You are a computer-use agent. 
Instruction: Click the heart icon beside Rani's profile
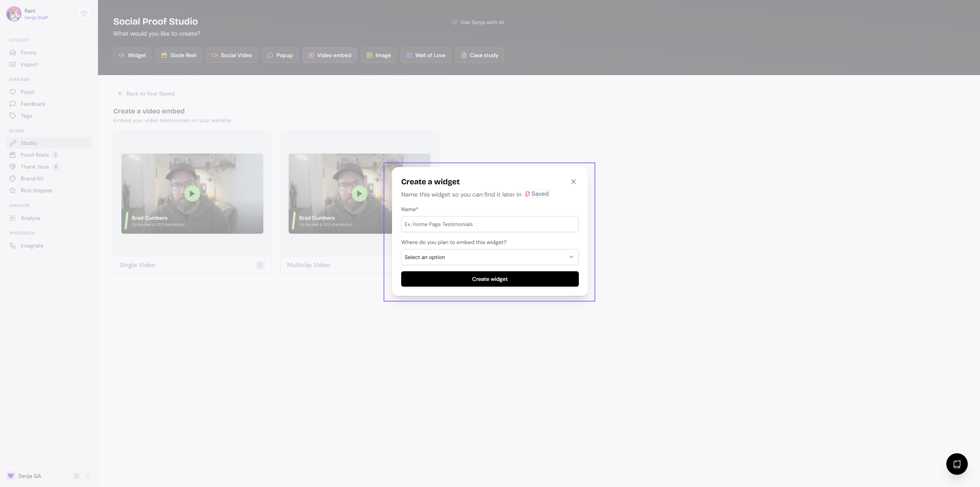point(83,14)
